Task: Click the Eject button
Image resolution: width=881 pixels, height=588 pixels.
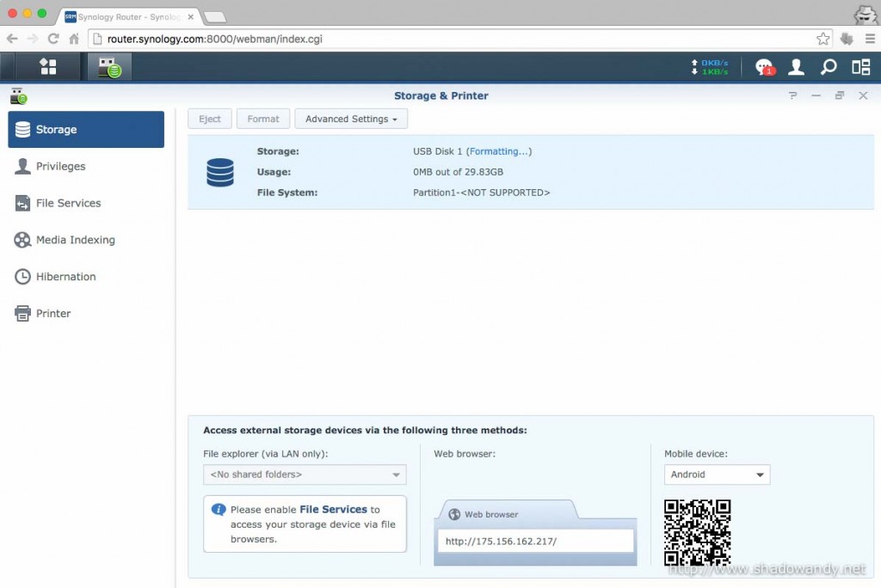Action: click(x=209, y=119)
